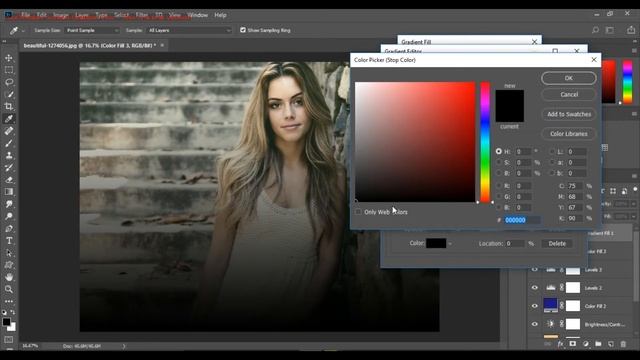The width and height of the screenshot is (640, 360).
Task: Open the Sample Size dropdown
Action: coord(92,30)
